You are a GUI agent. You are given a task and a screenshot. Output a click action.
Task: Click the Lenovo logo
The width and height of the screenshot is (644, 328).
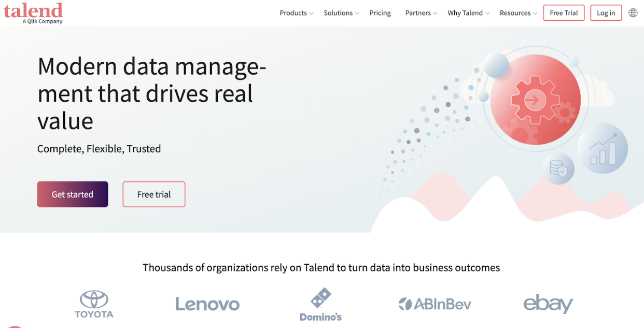pyautogui.click(x=207, y=304)
